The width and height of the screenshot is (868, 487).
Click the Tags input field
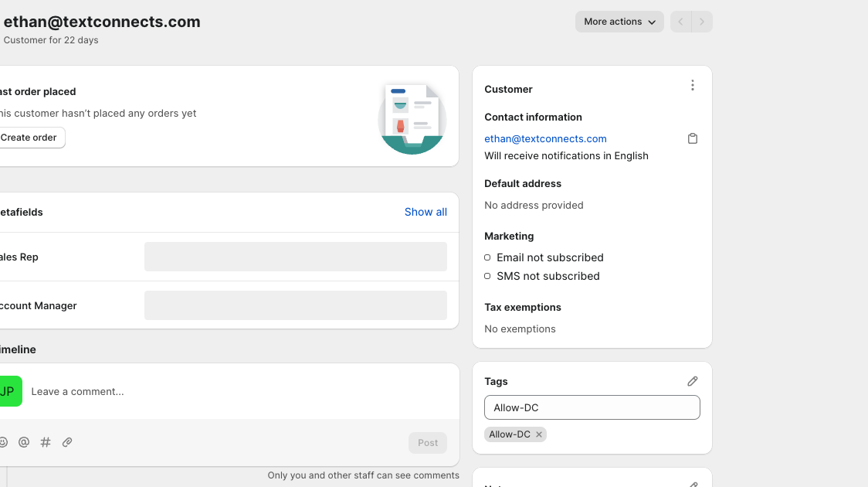(592, 407)
